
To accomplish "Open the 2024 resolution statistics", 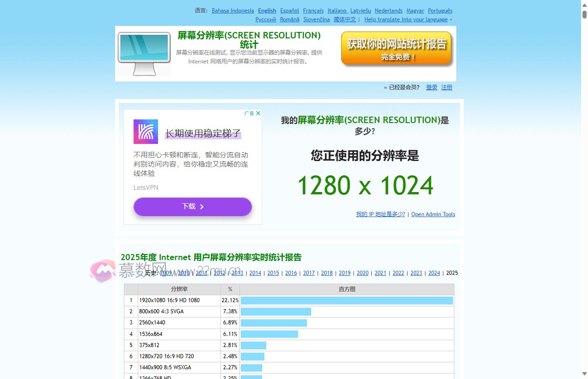I will pos(434,273).
